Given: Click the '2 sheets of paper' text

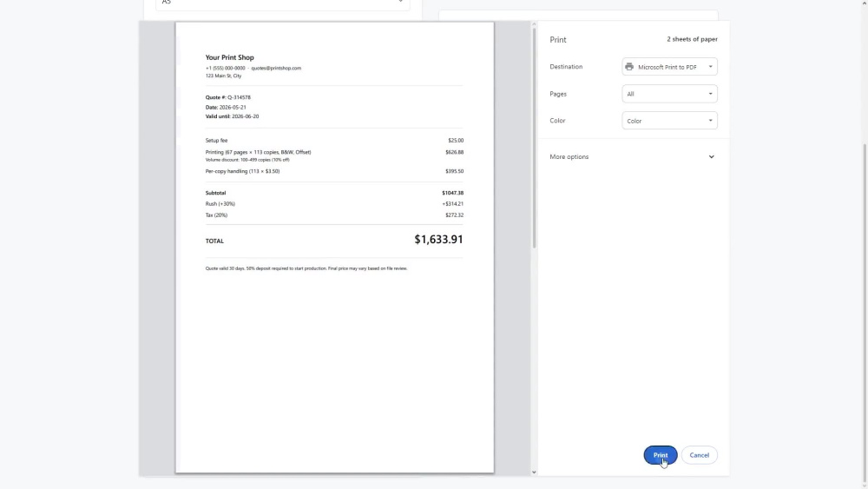Looking at the screenshot, I should (692, 39).
